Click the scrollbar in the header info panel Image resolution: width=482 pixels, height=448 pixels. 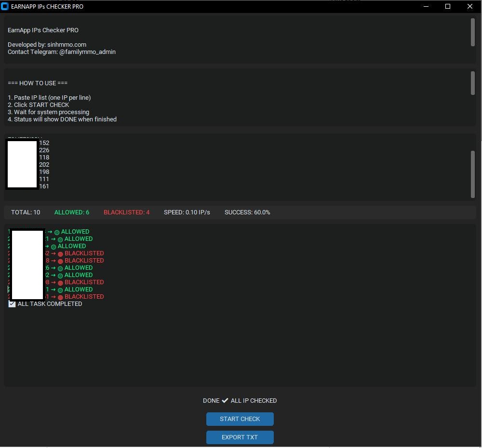point(473,32)
